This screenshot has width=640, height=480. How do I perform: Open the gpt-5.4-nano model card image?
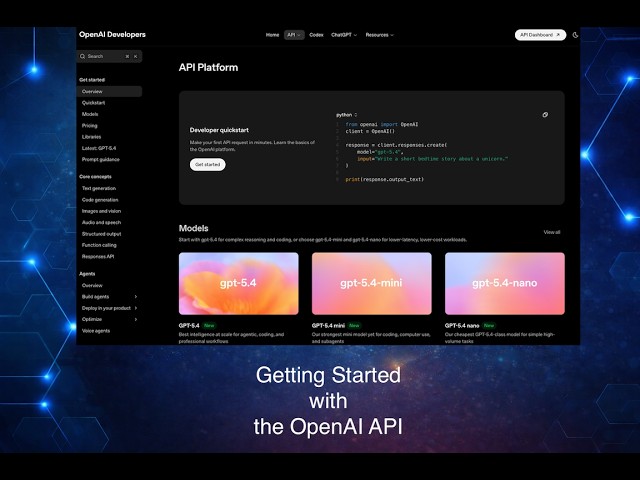tap(505, 284)
